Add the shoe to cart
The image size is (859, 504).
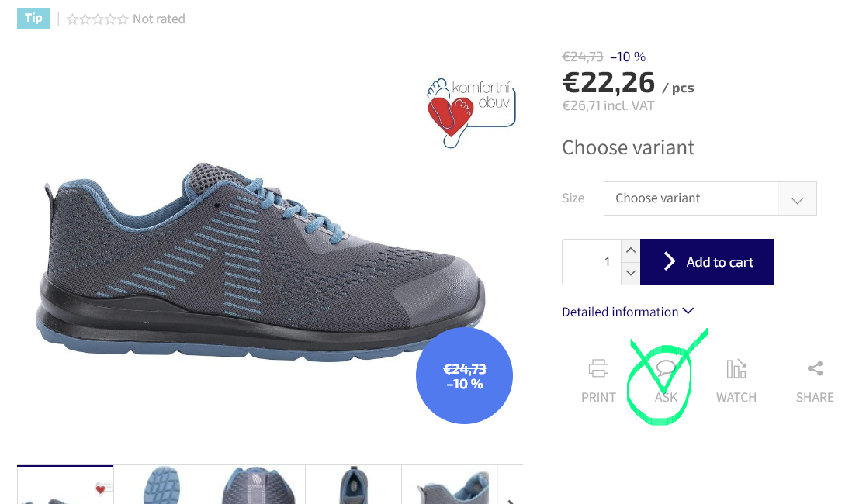point(707,262)
